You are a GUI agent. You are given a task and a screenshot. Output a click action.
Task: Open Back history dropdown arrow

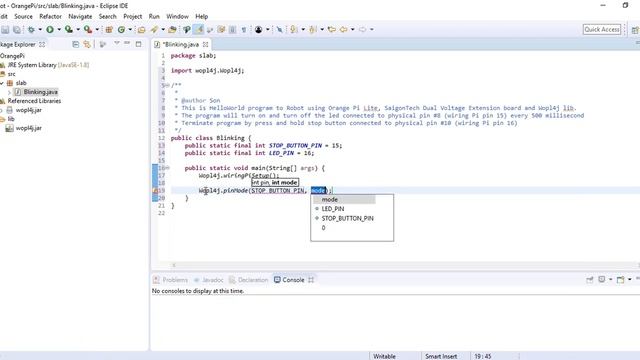(x=352, y=29)
